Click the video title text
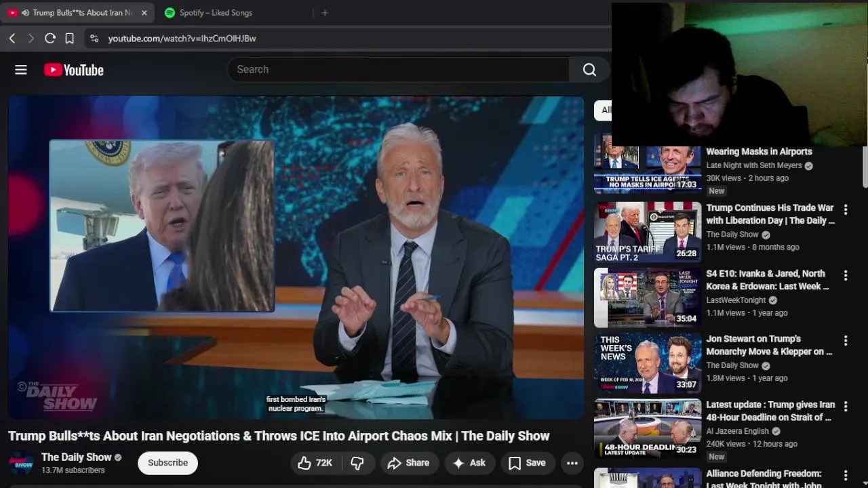Viewport: 868px width, 488px height. pyautogui.click(x=279, y=436)
